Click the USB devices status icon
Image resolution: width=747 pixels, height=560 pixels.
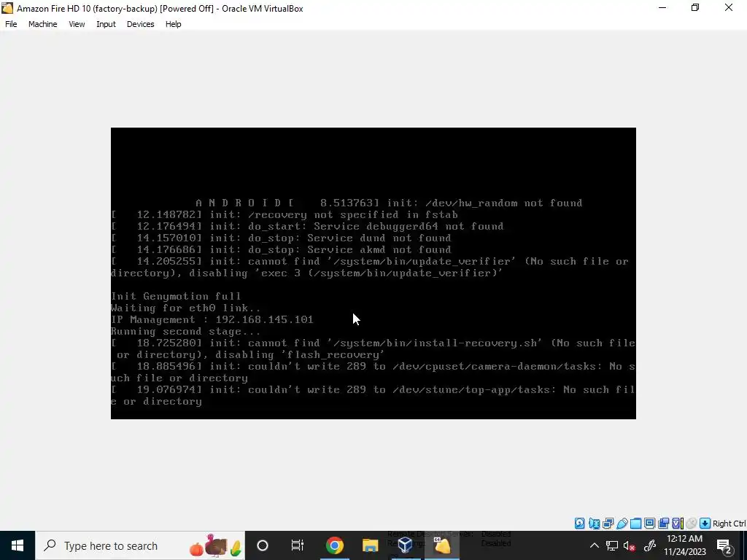(622, 524)
